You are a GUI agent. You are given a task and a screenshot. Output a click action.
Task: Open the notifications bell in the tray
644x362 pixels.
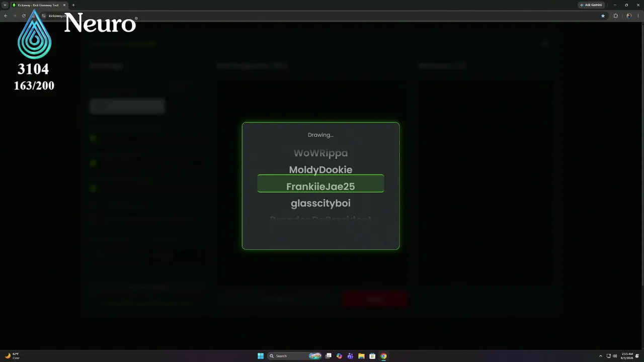637,356
